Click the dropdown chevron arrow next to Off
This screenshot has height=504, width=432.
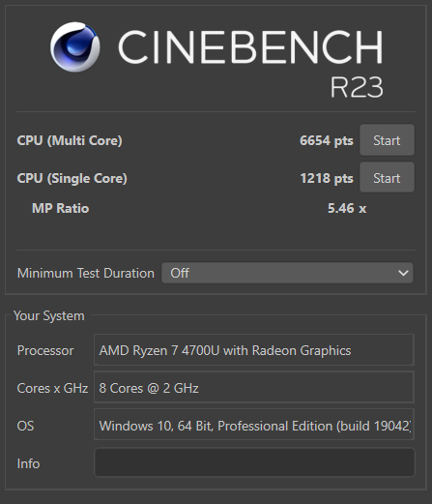[403, 273]
